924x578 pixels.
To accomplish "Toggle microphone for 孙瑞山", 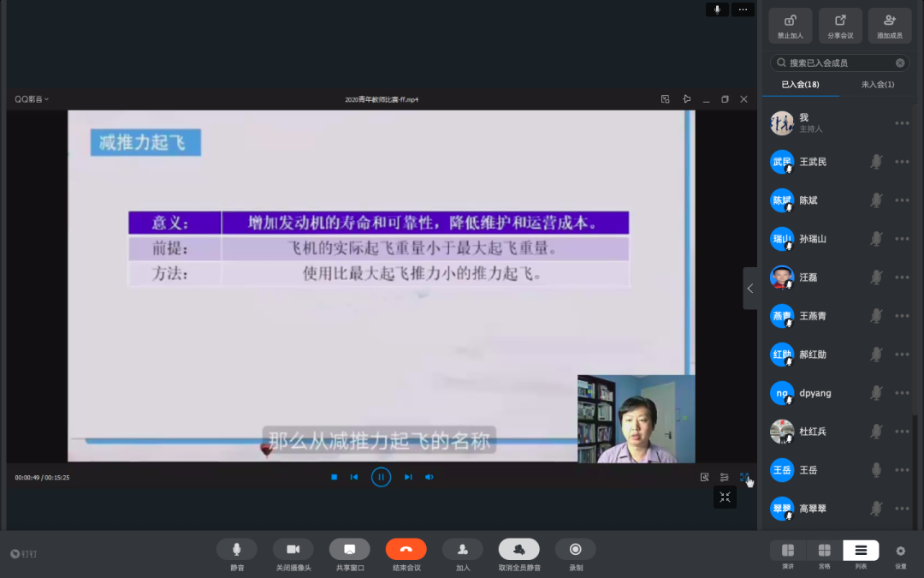I will coord(876,239).
